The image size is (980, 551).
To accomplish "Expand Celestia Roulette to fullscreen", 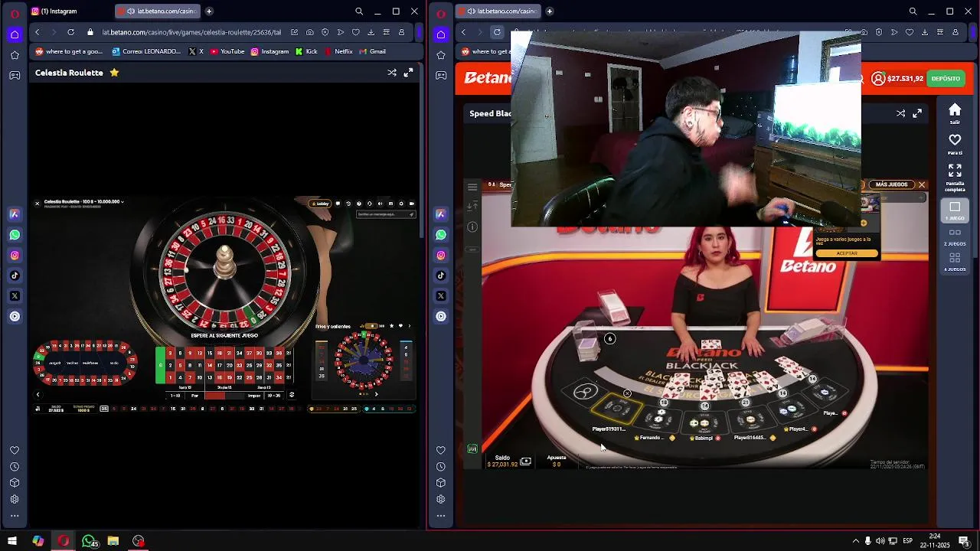I will pos(408,73).
